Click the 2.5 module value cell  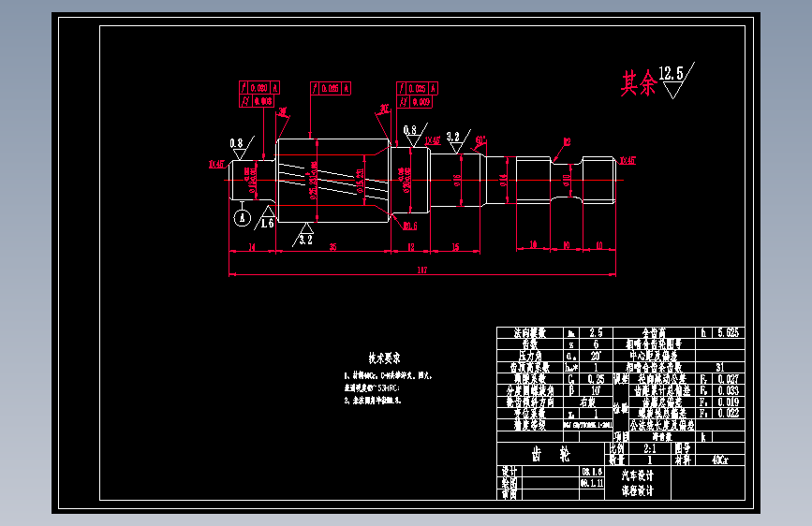596,333
